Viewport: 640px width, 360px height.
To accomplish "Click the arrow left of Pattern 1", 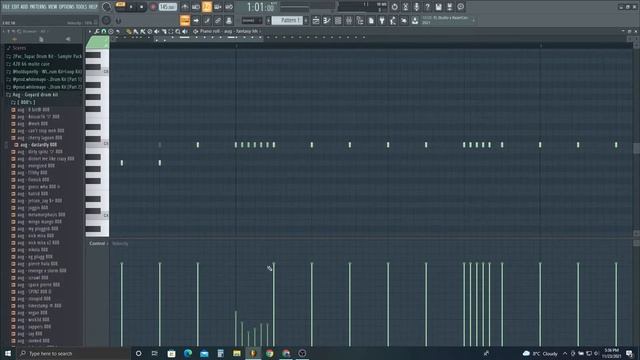I will coord(269,20).
